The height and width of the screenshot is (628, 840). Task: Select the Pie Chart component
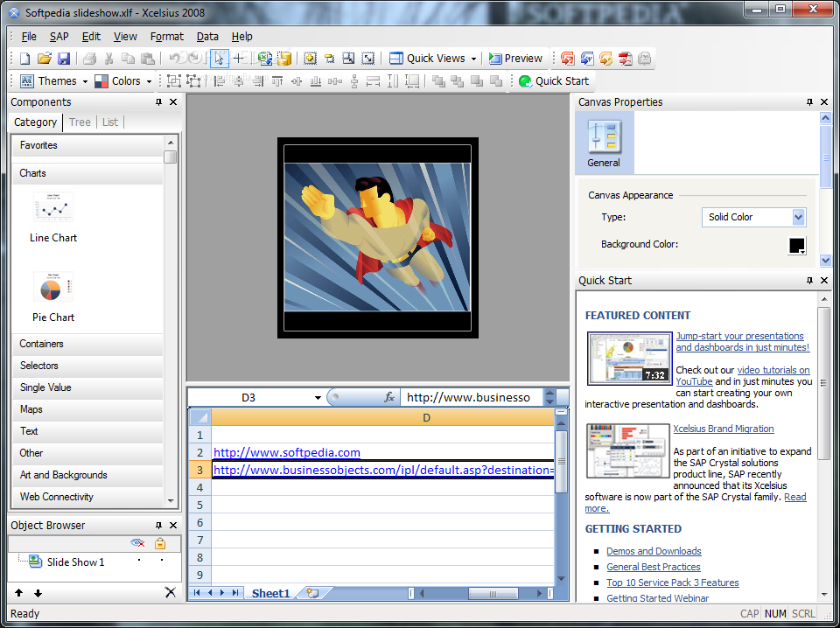[x=53, y=297]
